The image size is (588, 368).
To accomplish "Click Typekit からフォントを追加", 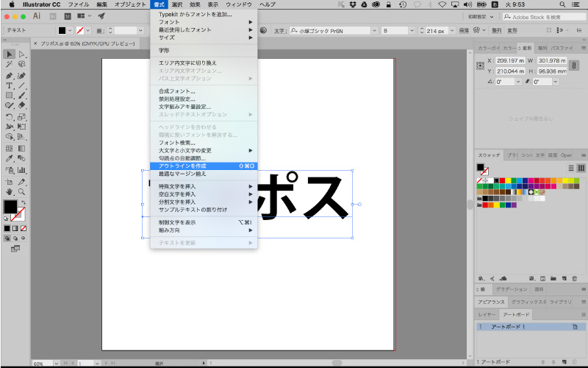I will [x=195, y=14].
